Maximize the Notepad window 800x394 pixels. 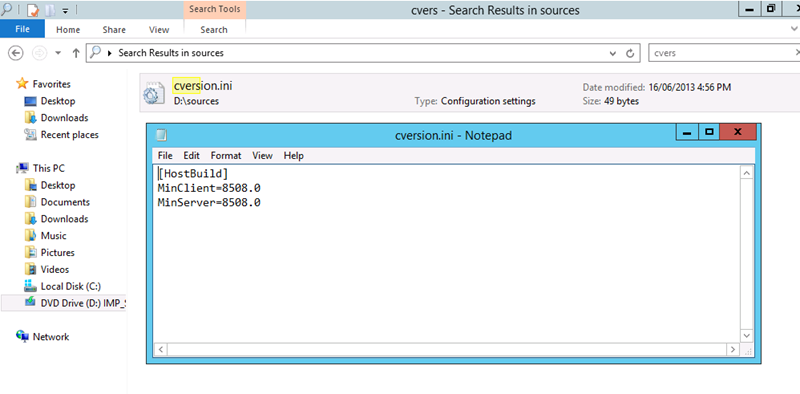pos(709,132)
